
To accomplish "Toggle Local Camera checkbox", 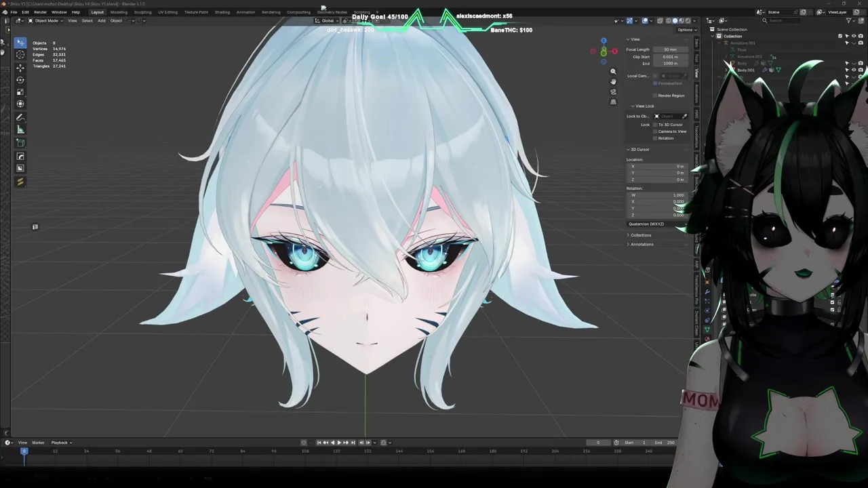I will 655,76.
